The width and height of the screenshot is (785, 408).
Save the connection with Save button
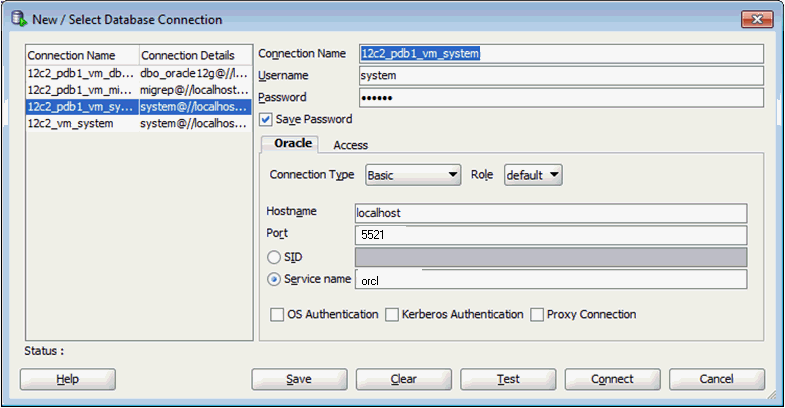click(x=299, y=379)
